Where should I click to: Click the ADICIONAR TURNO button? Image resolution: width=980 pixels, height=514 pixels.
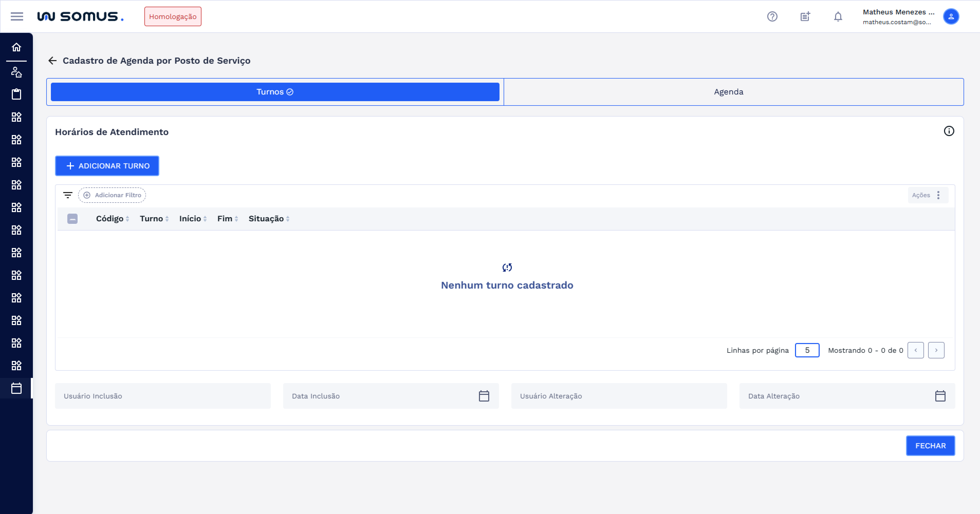107,166
